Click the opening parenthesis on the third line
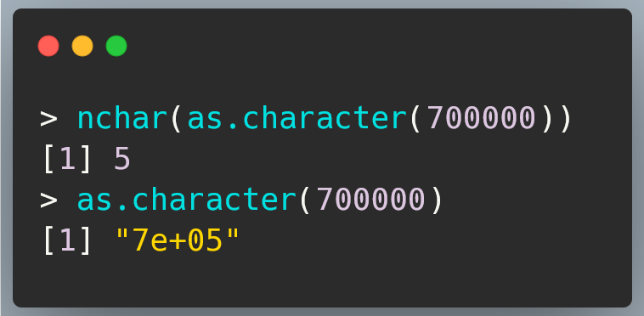Screen dimensions: 644x316 pyautogui.click(x=304, y=200)
